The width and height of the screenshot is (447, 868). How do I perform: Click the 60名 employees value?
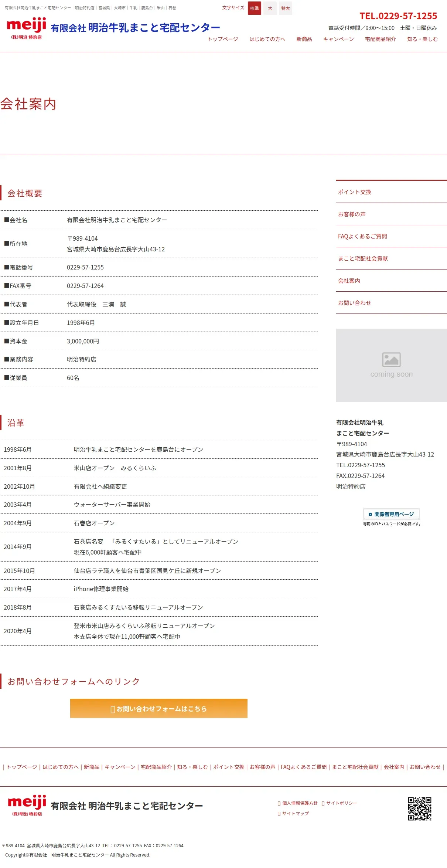pyautogui.click(x=73, y=378)
